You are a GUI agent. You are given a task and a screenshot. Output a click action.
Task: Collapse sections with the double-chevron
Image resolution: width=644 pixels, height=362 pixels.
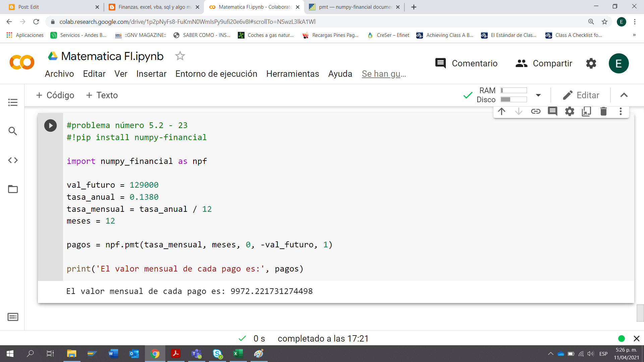624,95
